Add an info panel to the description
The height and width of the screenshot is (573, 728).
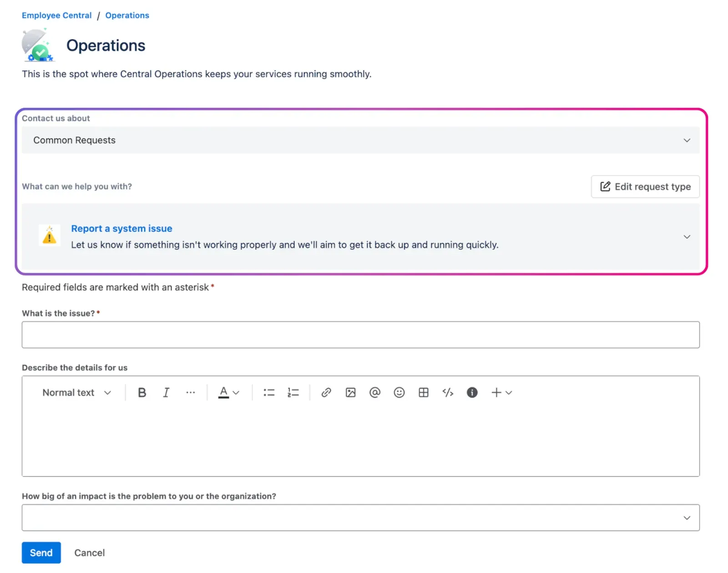click(472, 392)
